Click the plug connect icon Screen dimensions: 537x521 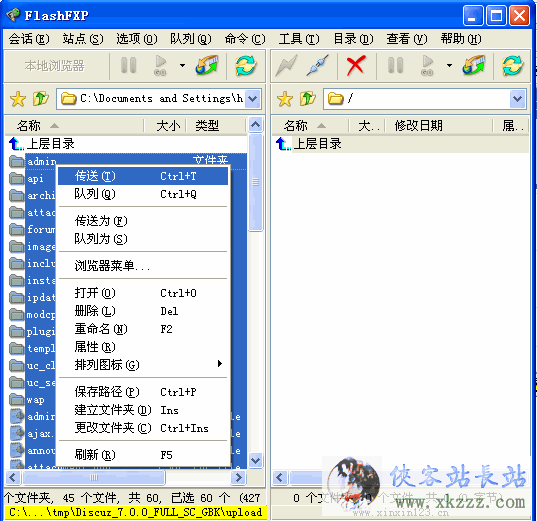(317, 65)
